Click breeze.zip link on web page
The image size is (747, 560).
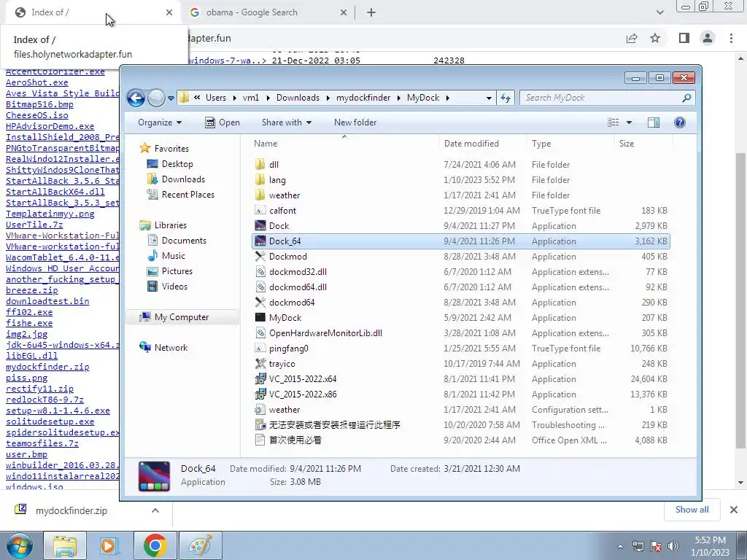(x=31, y=290)
